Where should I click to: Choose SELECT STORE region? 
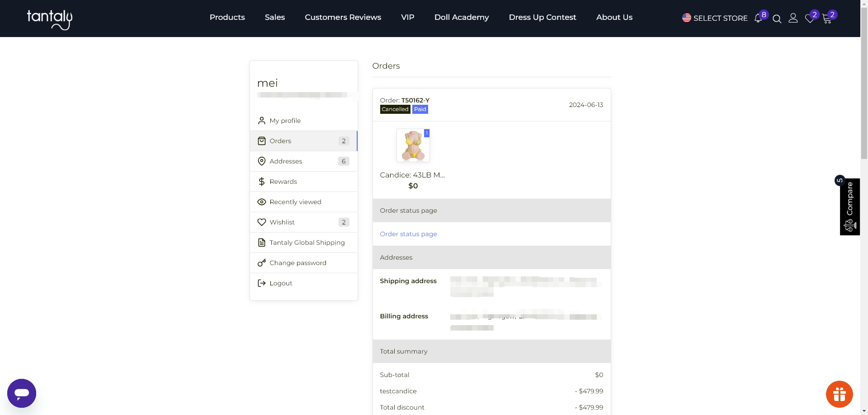(x=721, y=18)
